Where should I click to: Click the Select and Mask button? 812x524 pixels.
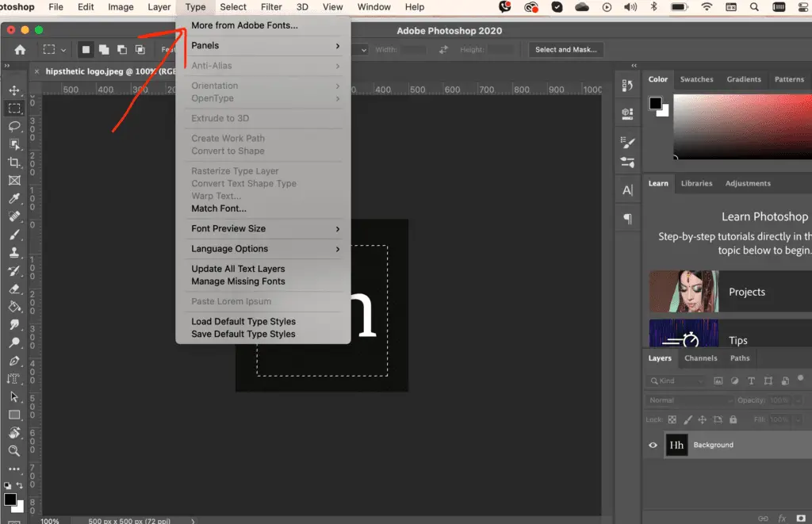pyautogui.click(x=565, y=50)
